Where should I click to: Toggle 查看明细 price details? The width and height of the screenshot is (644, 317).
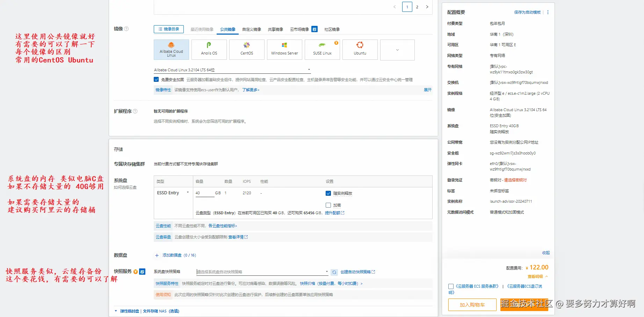(538, 276)
